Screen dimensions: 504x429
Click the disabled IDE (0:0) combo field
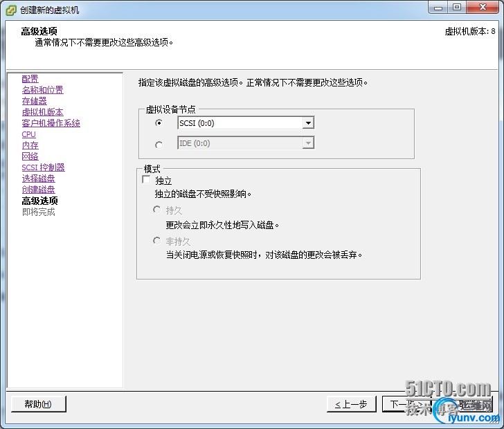pos(246,143)
